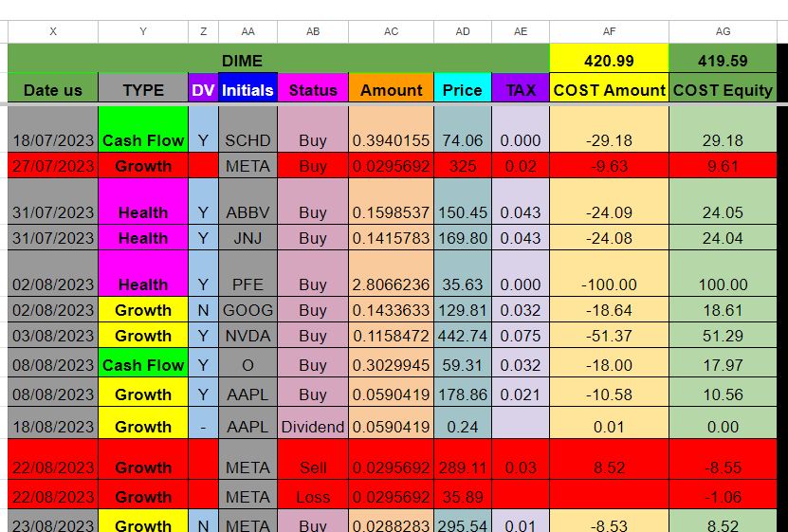Click cost equity 51.29 cell

tap(723, 335)
